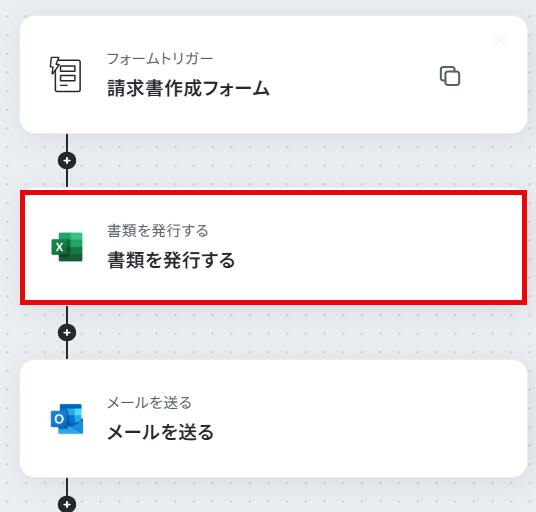Open the bold 書類を発行する step title

click(171, 260)
